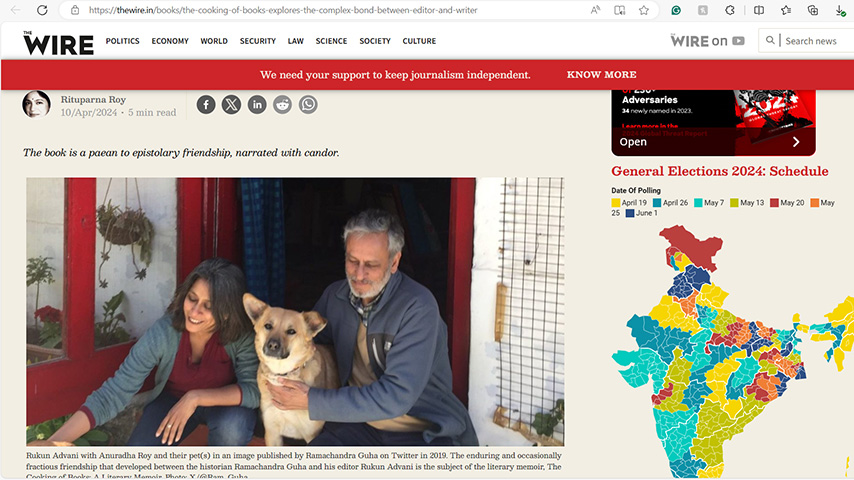The image size is (854, 480).
Task: Select June 1 navy legend swatch
Action: tap(630, 213)
